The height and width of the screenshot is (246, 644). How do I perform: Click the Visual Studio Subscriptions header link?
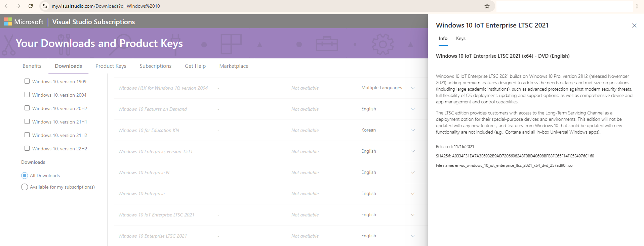pos(93,22)
